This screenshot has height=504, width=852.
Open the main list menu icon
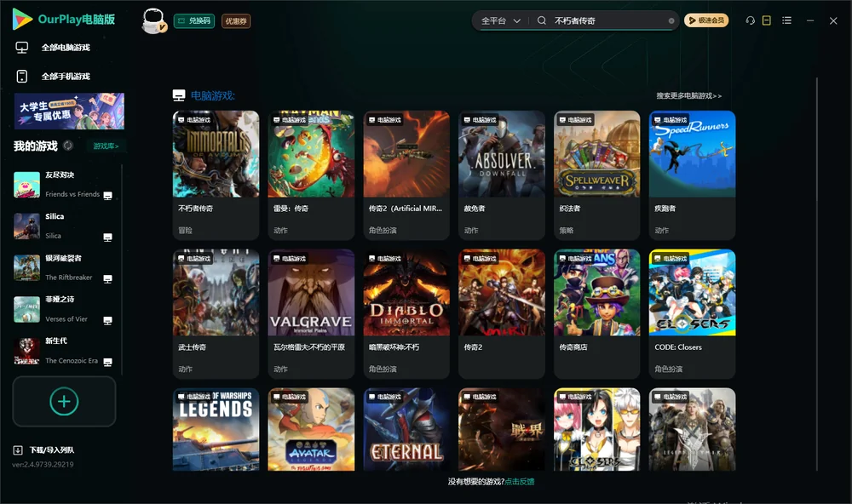pyautogui.click(x=786, y=20)
